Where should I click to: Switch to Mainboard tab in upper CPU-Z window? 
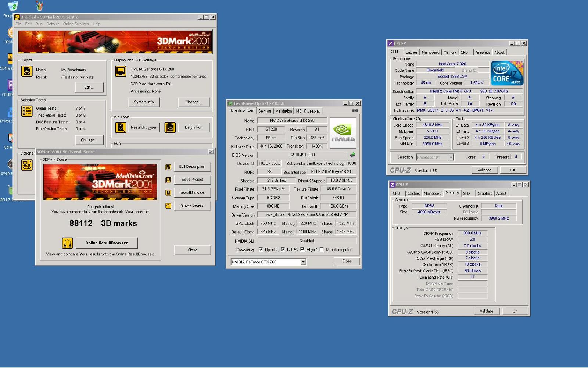pyautogui.click(x=430, y=52)
